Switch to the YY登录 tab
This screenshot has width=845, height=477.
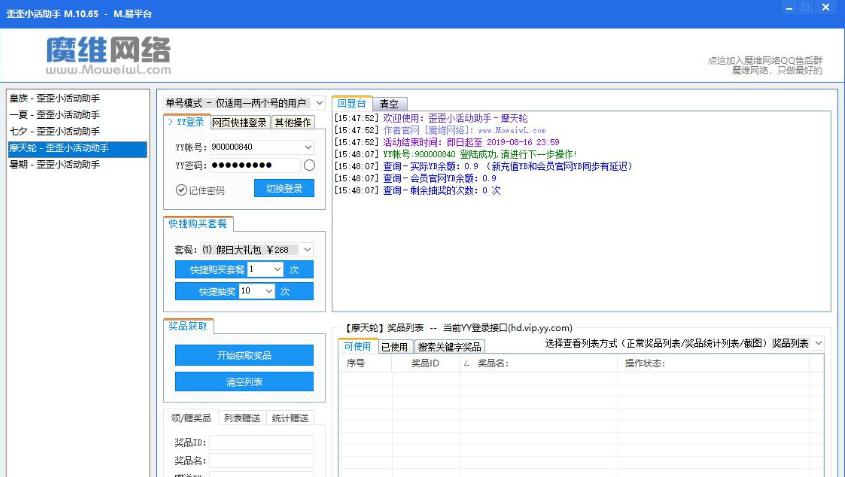point(186,122)
